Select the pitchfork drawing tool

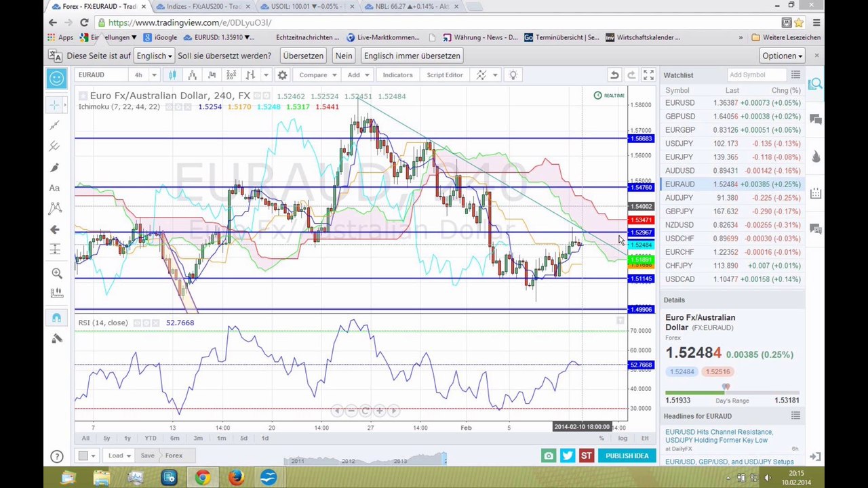pyautogui.click(x=56, y=146)
